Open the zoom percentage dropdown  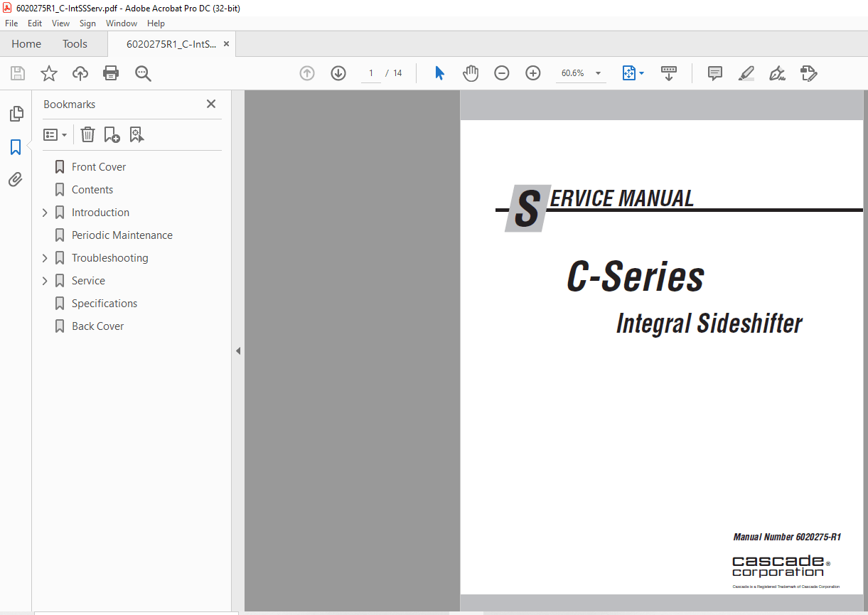[x=598, y=73]
